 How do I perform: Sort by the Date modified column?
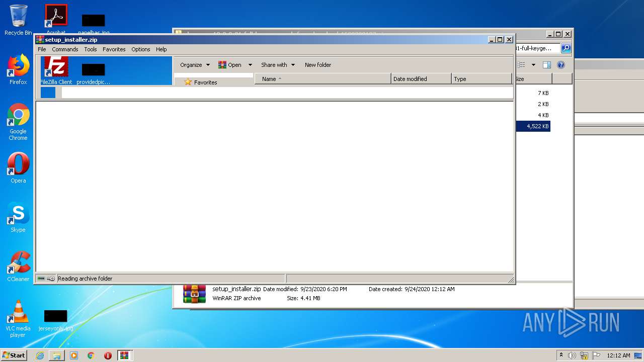tap(421, 79)
